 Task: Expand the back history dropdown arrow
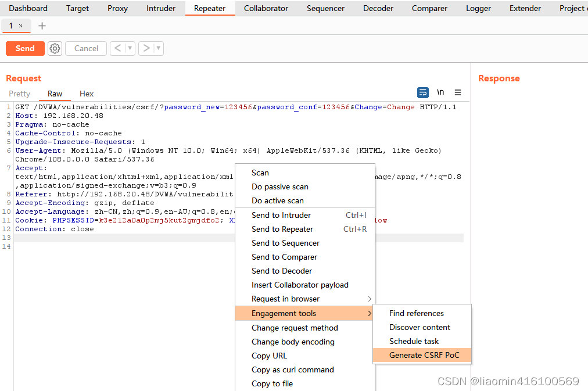click(130, 48)
